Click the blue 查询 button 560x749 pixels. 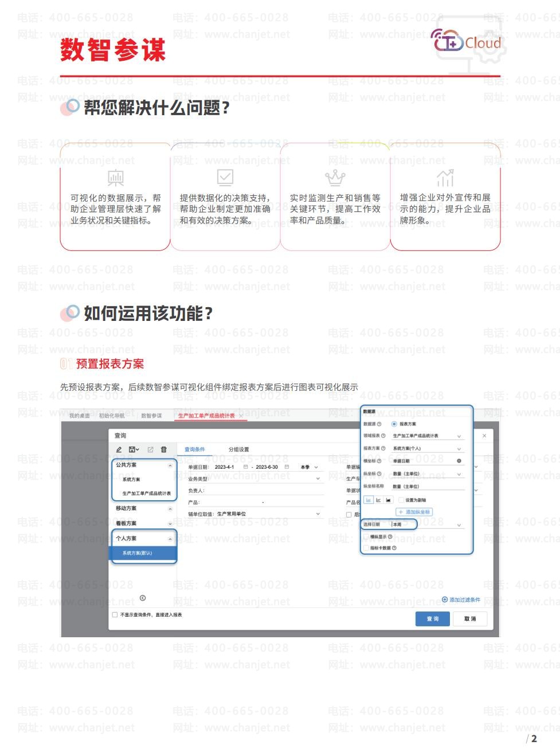[x=432, y=619]
